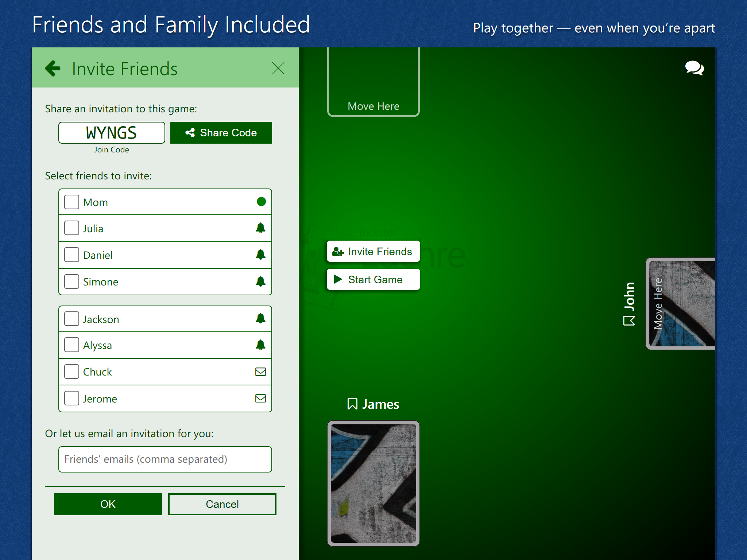Click the Invite Friends table button
The height and width of the screenshot is (560, 747).
pos(373,252)
